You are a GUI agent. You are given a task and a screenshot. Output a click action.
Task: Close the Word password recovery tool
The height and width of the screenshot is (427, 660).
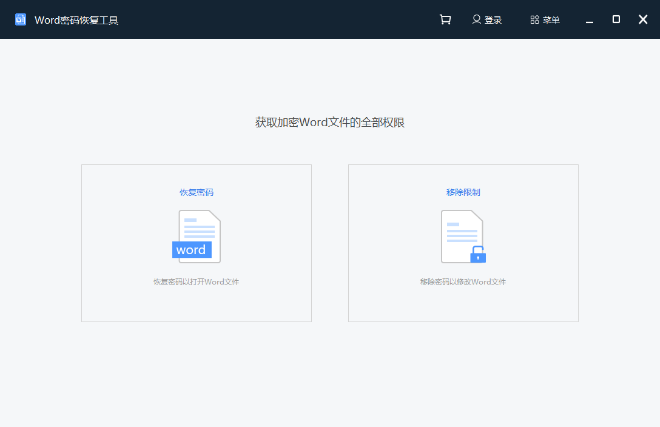click(643, 19)
